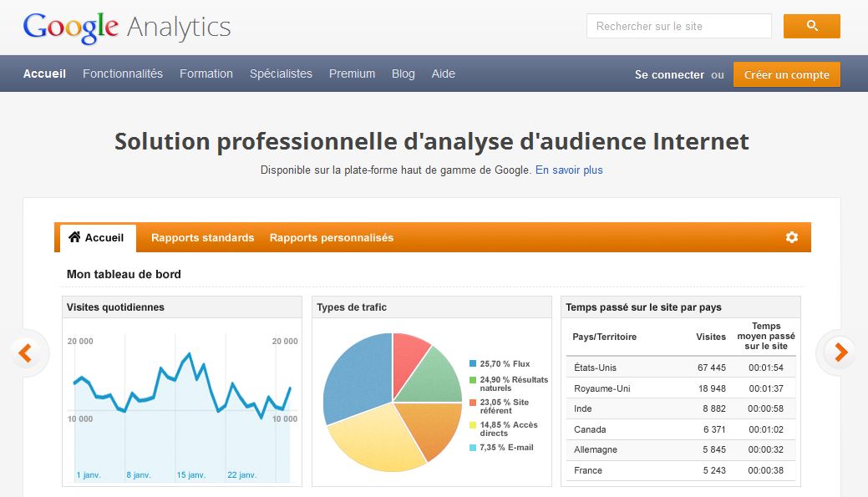The width and height of the screenshot is (868, 497).
Task: Follow the En savoir plus link
Action: click(569, 170)
